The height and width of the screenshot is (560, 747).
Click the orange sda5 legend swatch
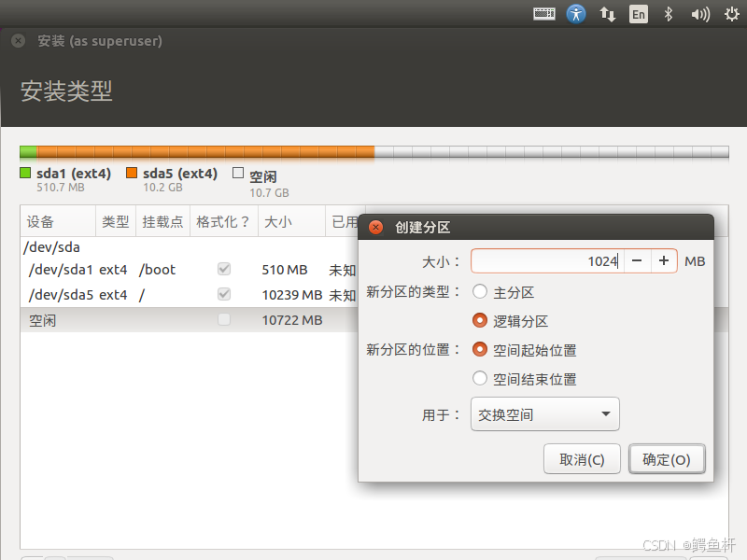click(x=132, y=173)
